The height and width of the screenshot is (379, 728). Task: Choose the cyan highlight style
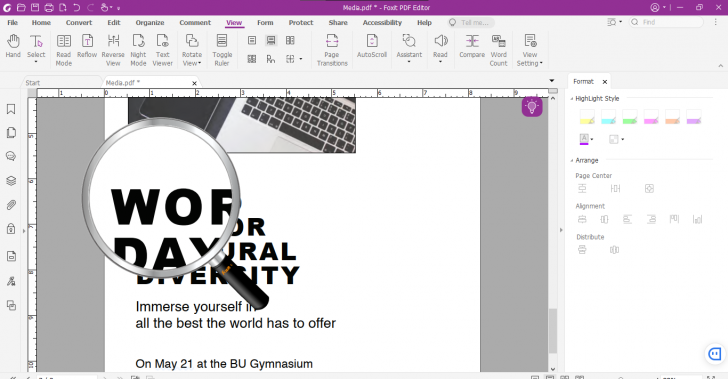[608, 117]
